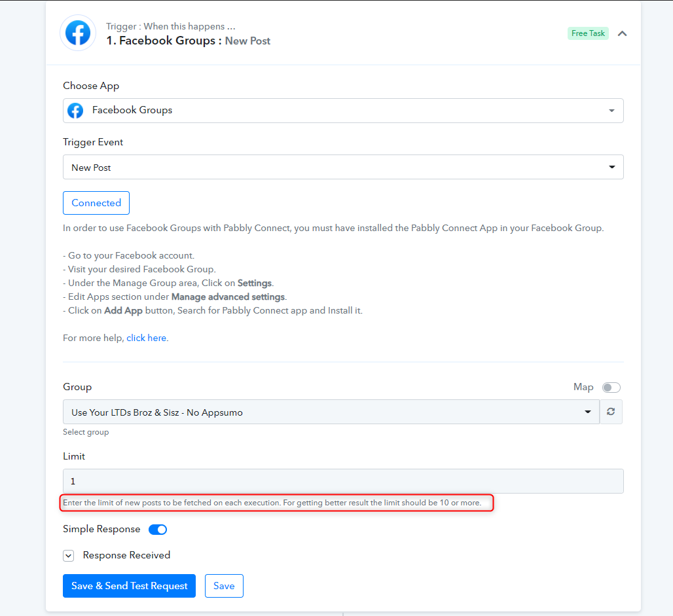Expand the Response Received section
This screenshot has height=616, width=673.
click(x=68, y=556)
